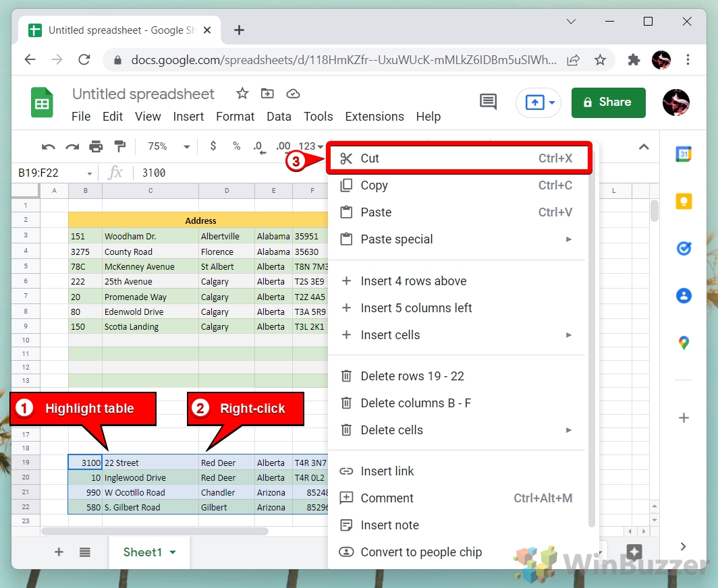
Task: Choose Insert note from context menu
Action: [x=457, y=525]
